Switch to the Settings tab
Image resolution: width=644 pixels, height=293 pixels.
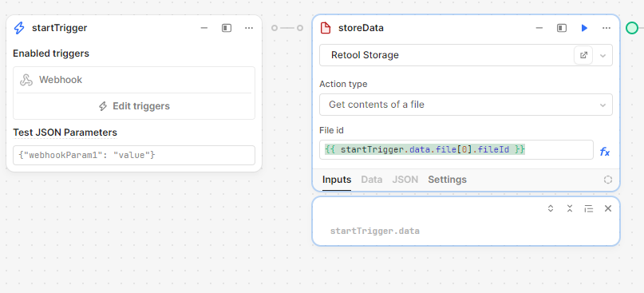[x=447, y=180]
